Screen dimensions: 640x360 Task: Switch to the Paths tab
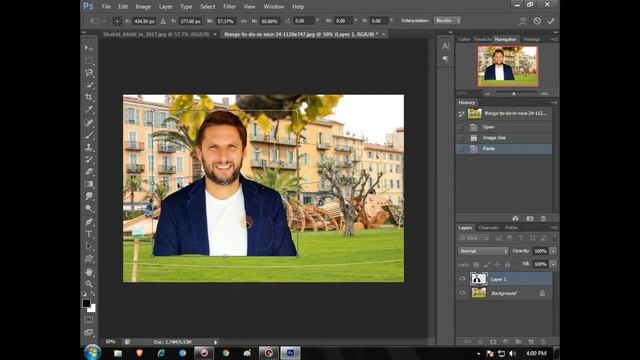[511, 228]
